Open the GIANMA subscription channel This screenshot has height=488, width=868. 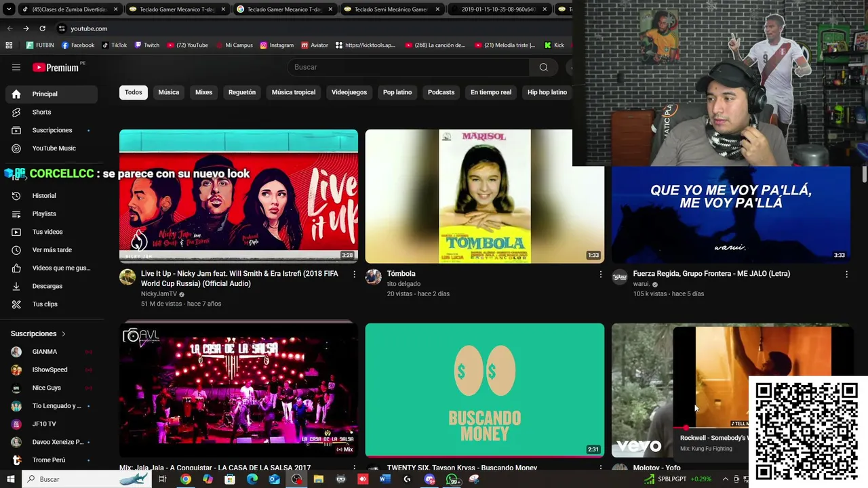point(52,352)
